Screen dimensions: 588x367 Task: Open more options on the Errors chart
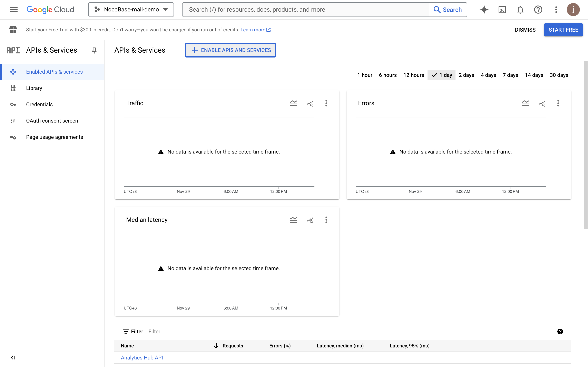pos(558,103)
